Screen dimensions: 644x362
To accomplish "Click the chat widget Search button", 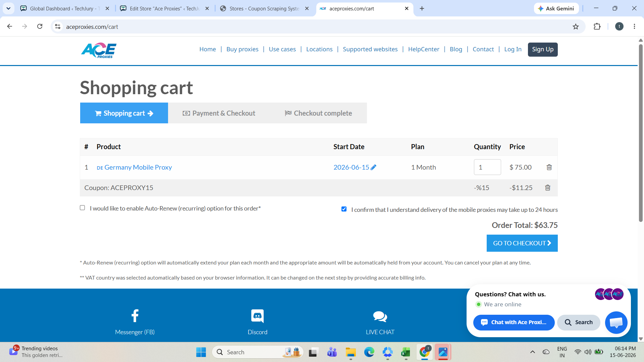I will click(579, 322).
